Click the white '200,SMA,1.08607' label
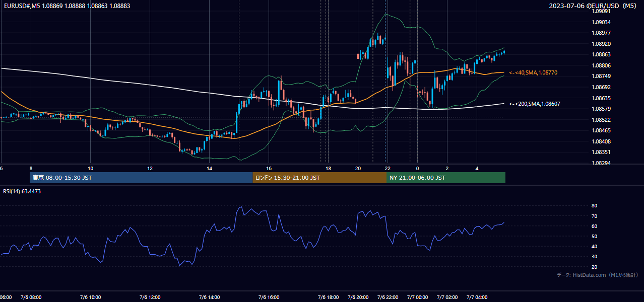The width and height of the screenshot is (644, 302). tap(535, 104)
